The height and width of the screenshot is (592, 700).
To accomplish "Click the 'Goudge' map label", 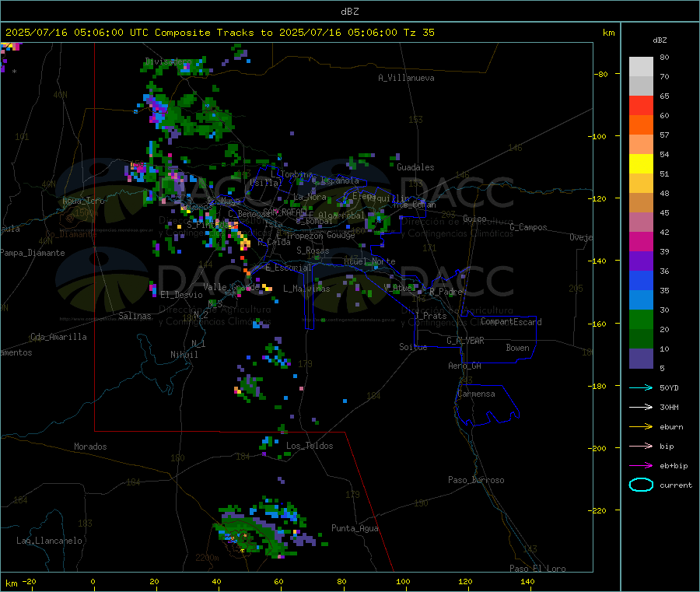I will (x=341, y=235).
